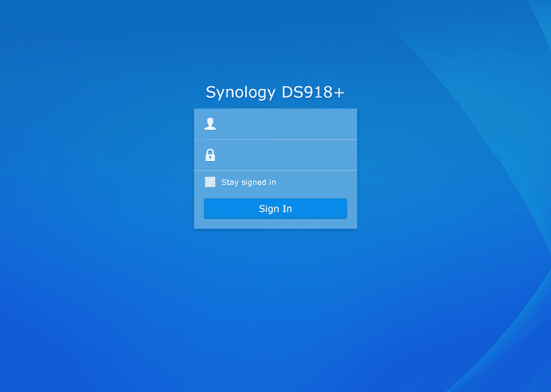The width and height of the screenshot is (551, 392).
Task: Click the Synology DS918+ title
Action: (x=275, y=92)
